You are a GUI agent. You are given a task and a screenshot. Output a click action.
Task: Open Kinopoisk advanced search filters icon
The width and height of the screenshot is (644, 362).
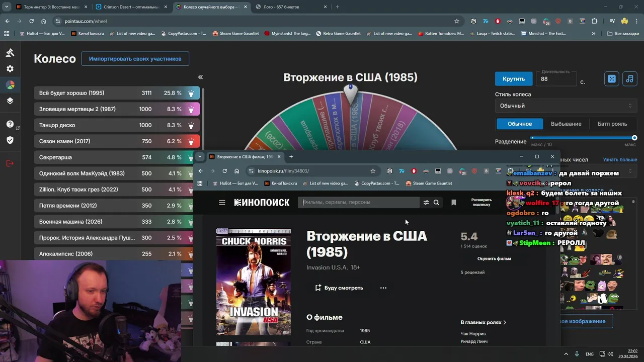point(426,202)
